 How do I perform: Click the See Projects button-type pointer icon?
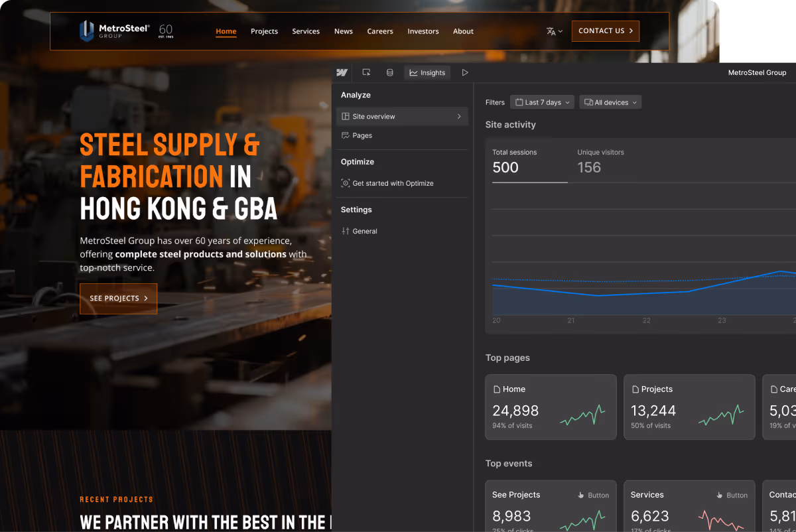pyautogui.click(x=580, y=496)
